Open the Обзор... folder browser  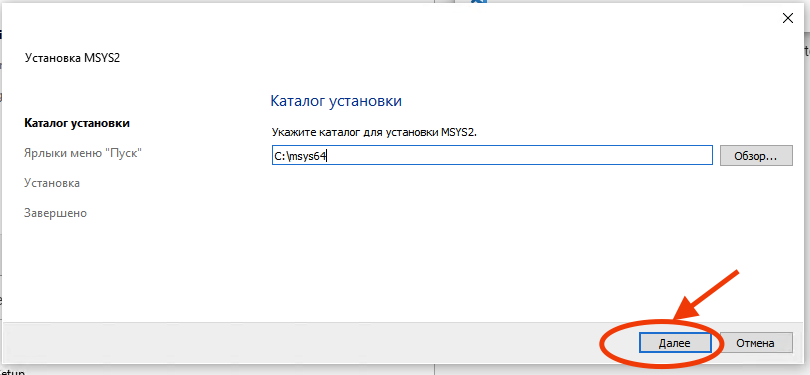click(756, 155)
